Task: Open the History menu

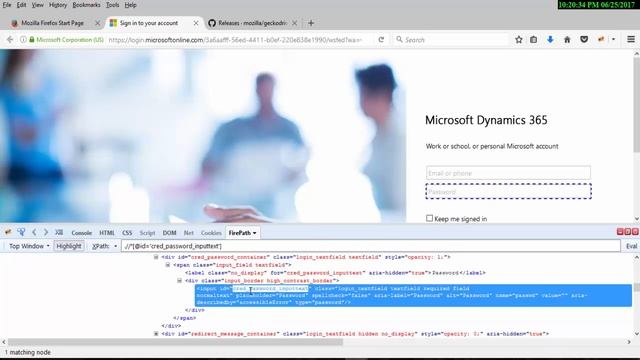Action: 58,5
